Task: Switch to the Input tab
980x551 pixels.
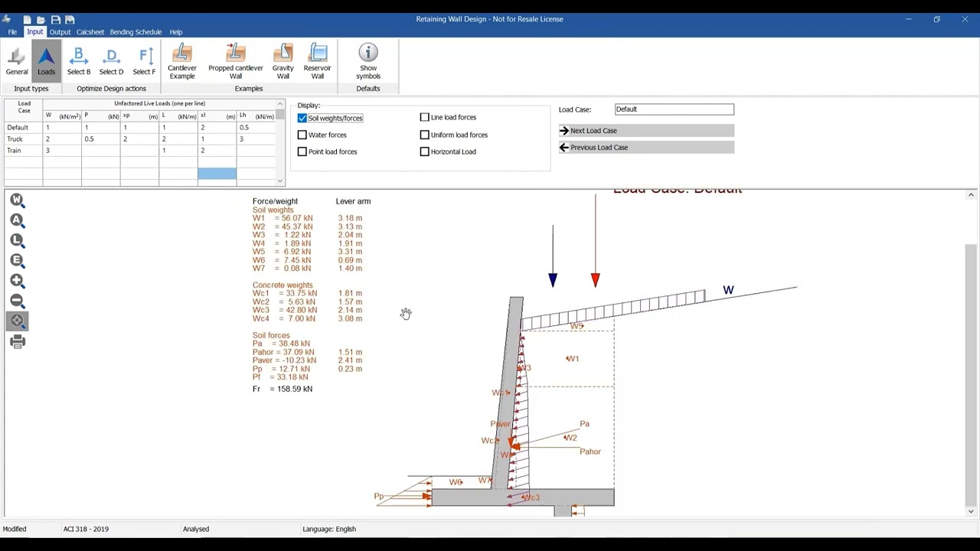Action: click(x=35, y=32)
